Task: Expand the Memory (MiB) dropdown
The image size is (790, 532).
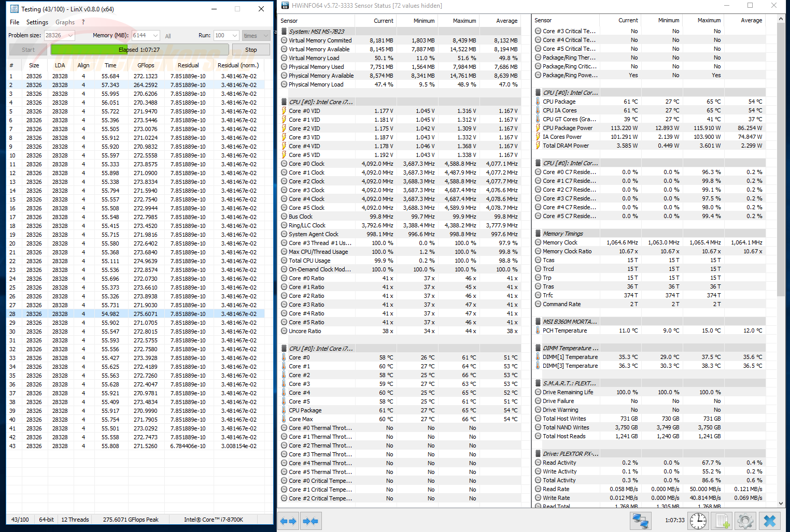Action: pos(156,35)
